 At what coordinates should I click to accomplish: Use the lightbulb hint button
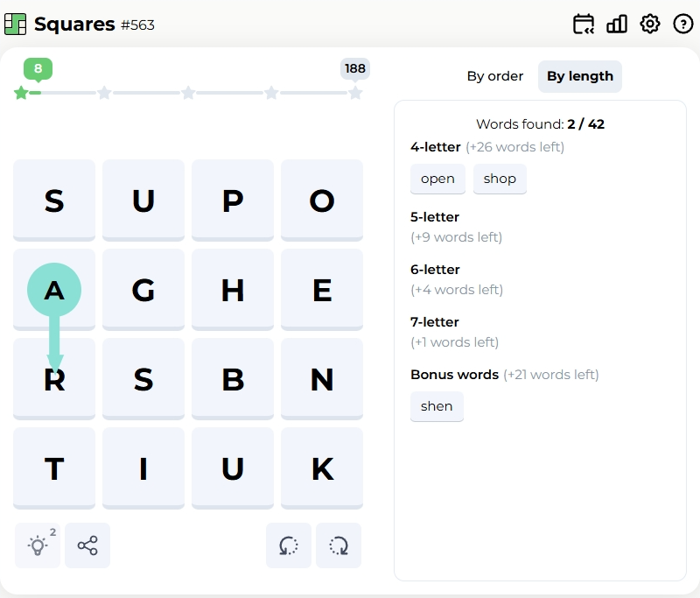coord(38,545)
